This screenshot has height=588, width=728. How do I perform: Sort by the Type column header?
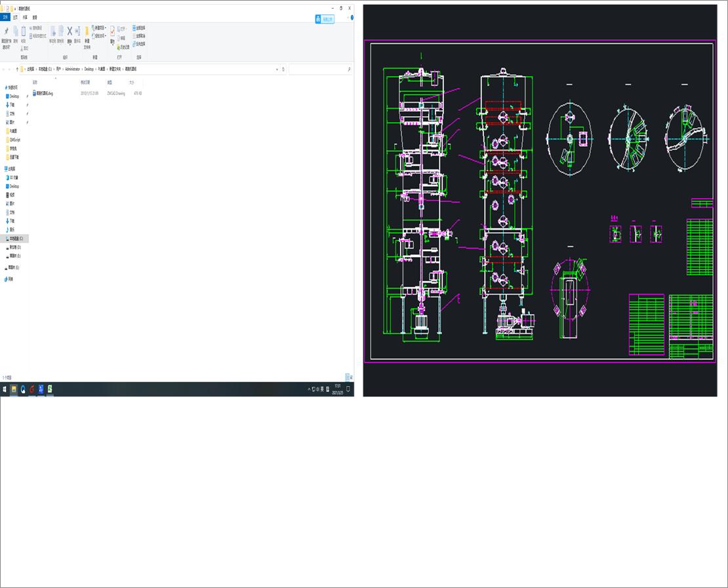tap(110, 82)
